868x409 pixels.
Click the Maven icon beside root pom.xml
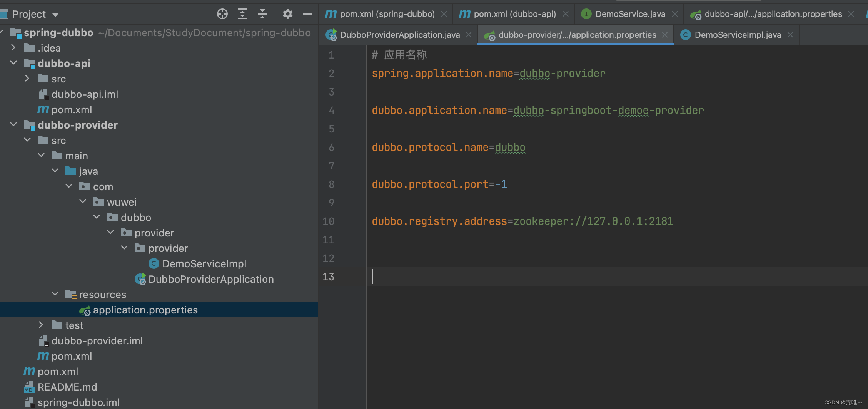(x=29, y=371)
